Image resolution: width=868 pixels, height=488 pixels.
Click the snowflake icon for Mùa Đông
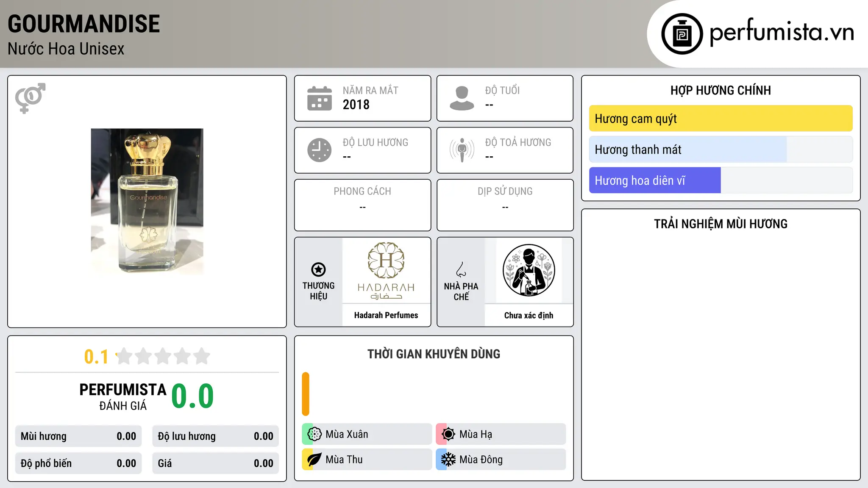448,460
